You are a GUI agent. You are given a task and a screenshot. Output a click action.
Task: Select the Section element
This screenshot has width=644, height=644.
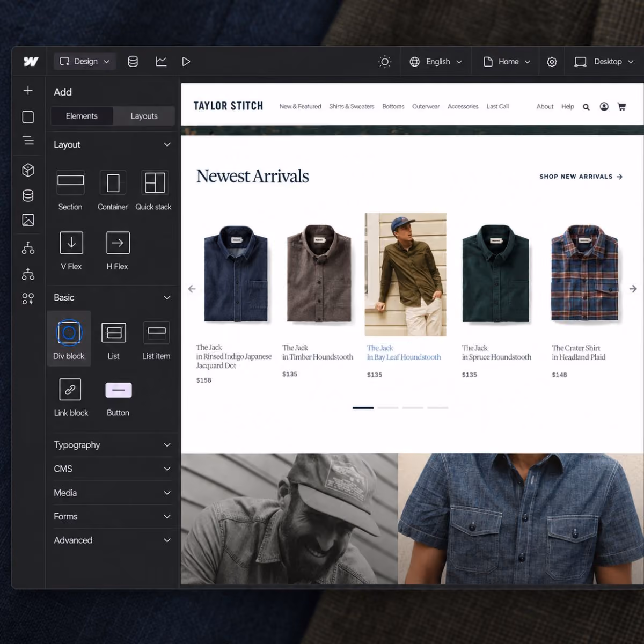tap(70, 191)
